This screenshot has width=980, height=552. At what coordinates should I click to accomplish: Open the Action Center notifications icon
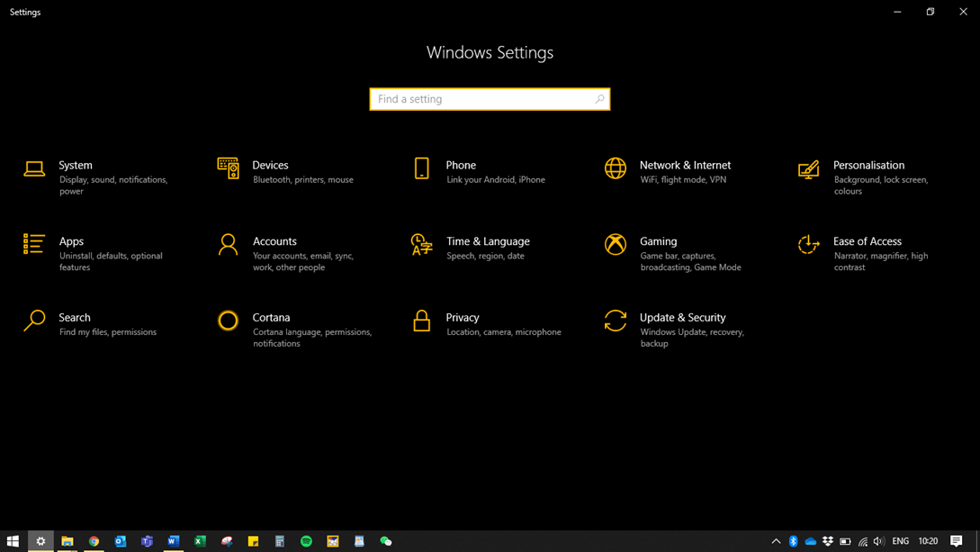pyautogui.click(x=957, y=541)
